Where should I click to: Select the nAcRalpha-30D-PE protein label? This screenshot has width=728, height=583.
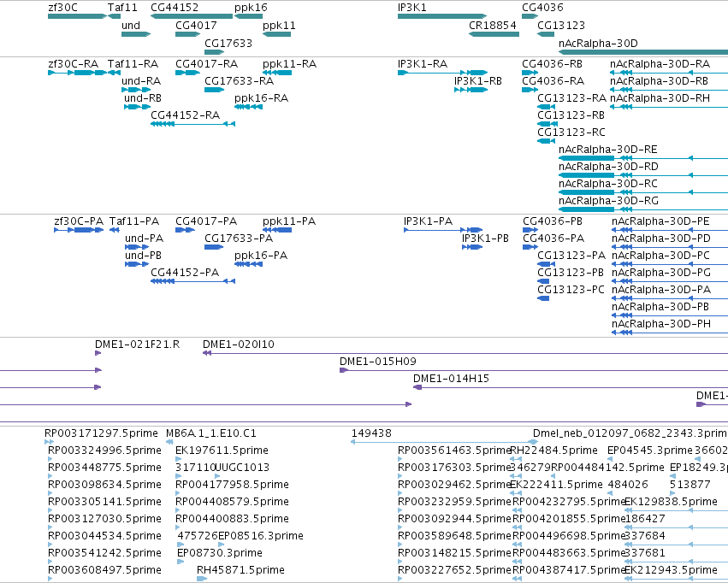pos(660,221)
